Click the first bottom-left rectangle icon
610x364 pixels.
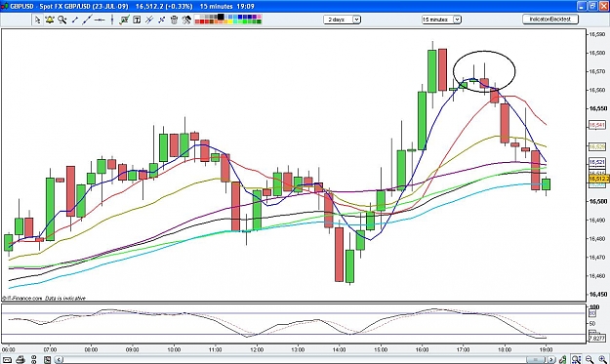pyautogui.click(x=7, y=360)
